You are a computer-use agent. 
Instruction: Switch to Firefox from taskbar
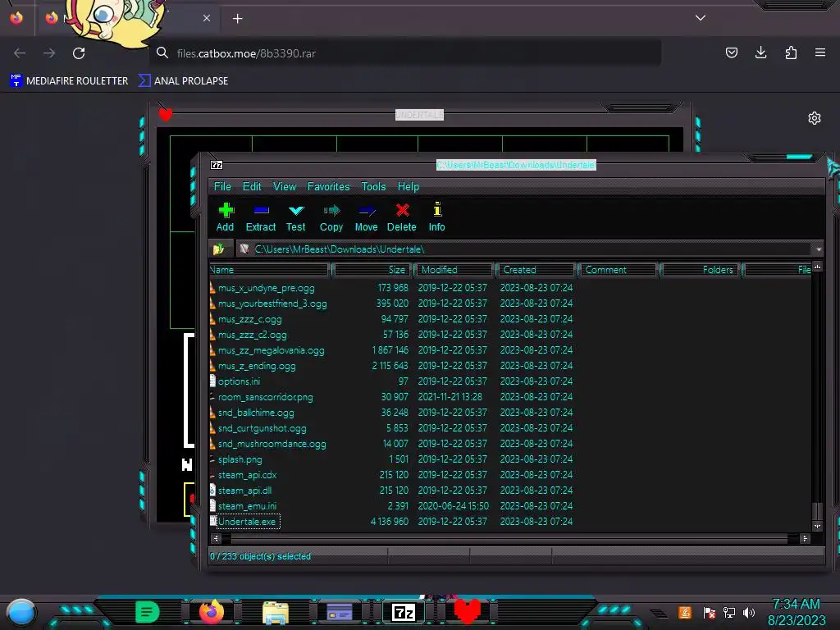[x=211, y=611]
